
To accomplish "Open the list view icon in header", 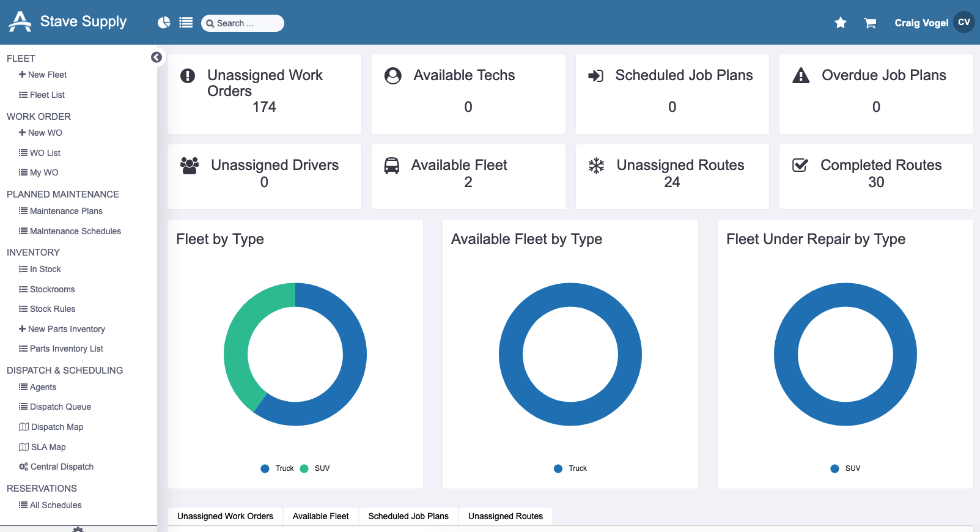I will click(186, 23).
